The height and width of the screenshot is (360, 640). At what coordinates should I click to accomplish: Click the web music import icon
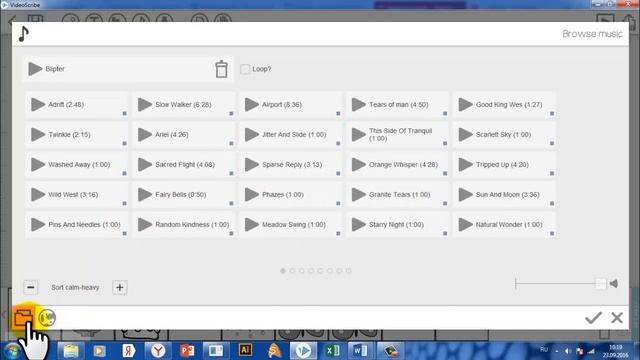47,318
